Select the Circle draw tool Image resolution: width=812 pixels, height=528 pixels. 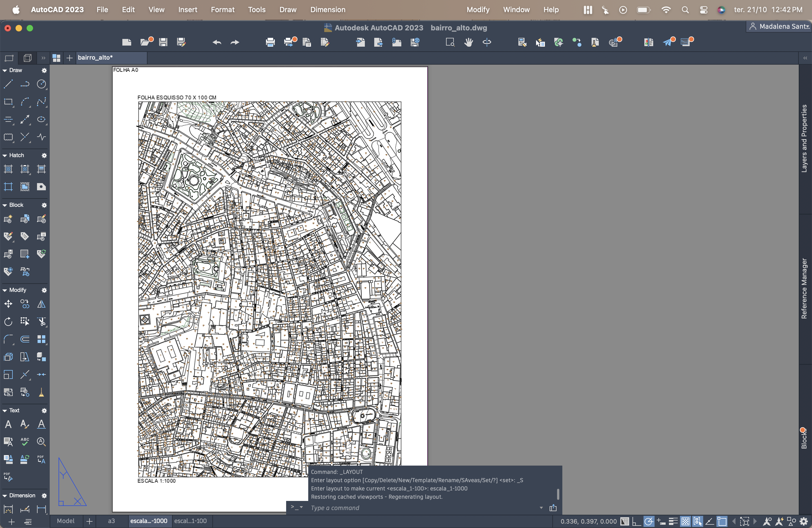pyautogui.click(x=41, y=84)
